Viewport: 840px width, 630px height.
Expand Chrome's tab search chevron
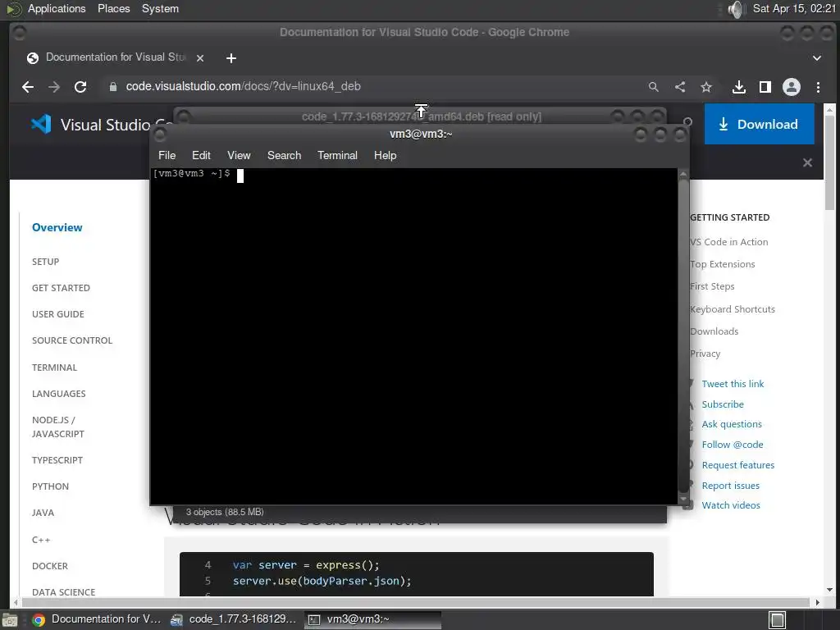point(816,58)
